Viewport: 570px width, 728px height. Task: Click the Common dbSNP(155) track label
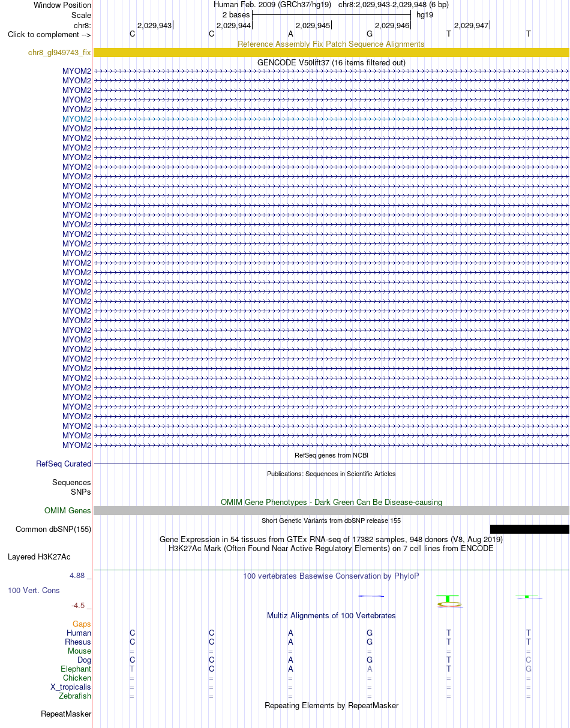pos(53,529)
